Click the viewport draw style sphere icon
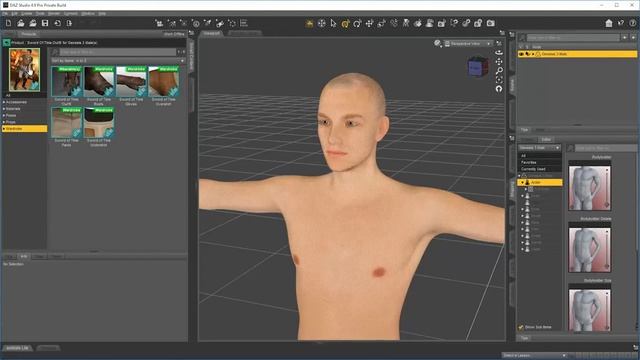The width and height of the screenshot is (640, 360). coord(438,43)
